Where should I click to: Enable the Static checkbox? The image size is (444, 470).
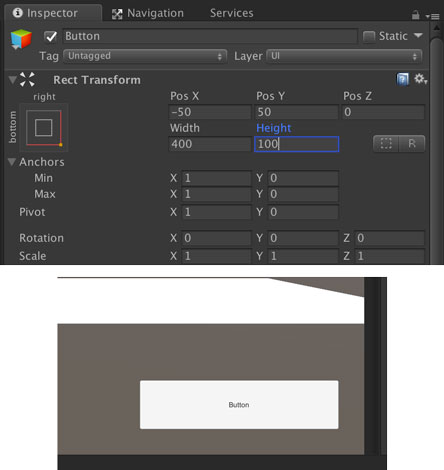click(x=369, y=36)
